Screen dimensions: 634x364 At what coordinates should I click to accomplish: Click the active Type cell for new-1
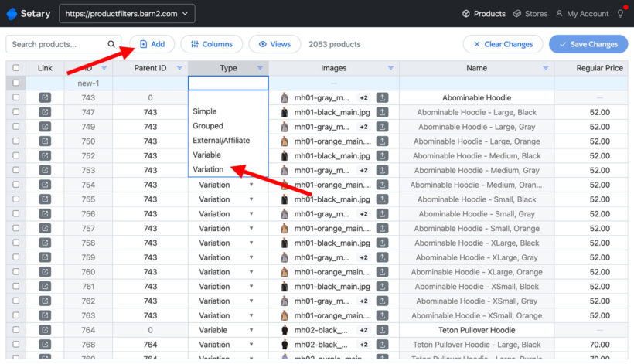pos(228,83)
